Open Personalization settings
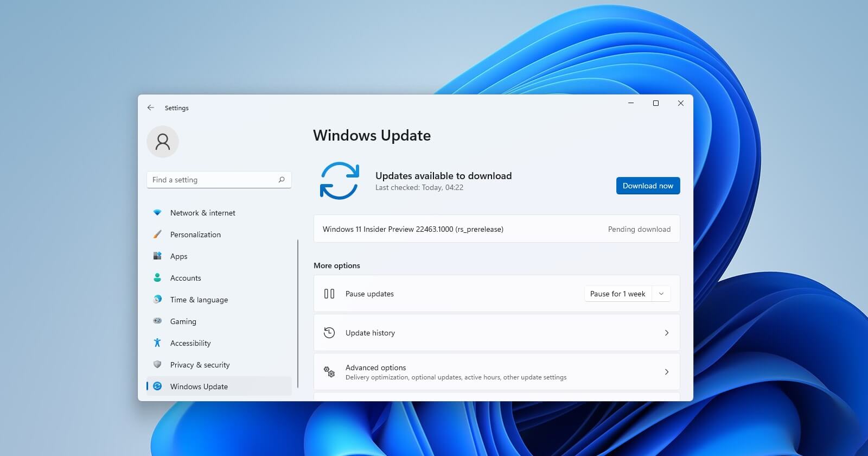The height and width of the screenshot is (456, 868). (219, 235)
